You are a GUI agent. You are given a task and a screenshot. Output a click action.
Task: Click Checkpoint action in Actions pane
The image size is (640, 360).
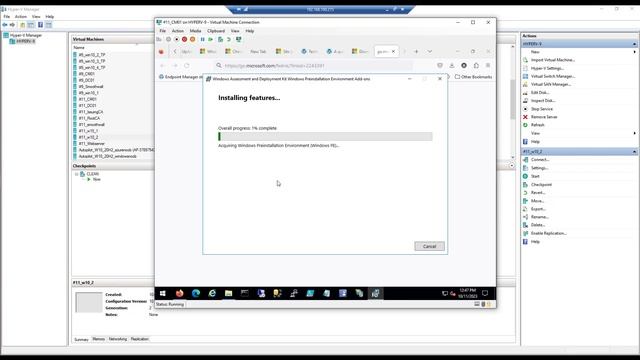541,184
